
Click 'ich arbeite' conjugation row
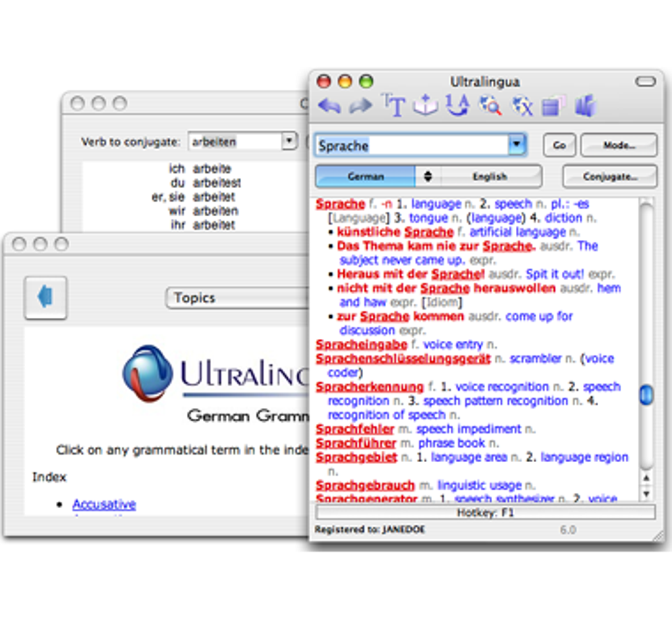click(200, 169)
